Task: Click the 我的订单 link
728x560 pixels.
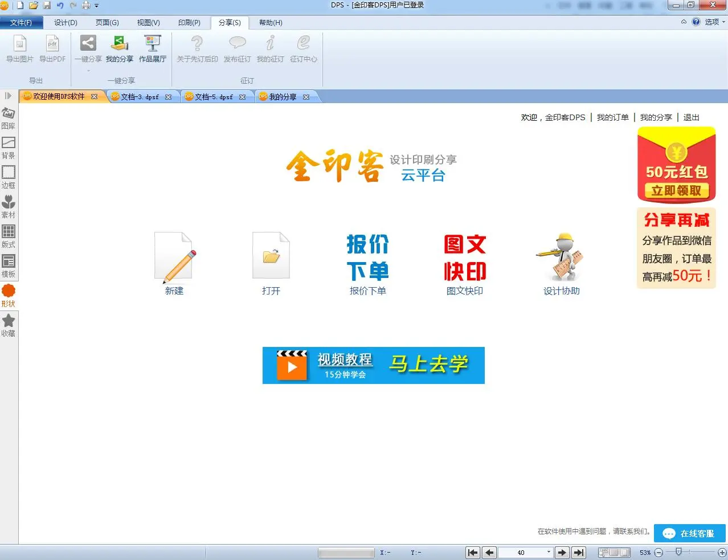Action: click(x=612, y=117)
